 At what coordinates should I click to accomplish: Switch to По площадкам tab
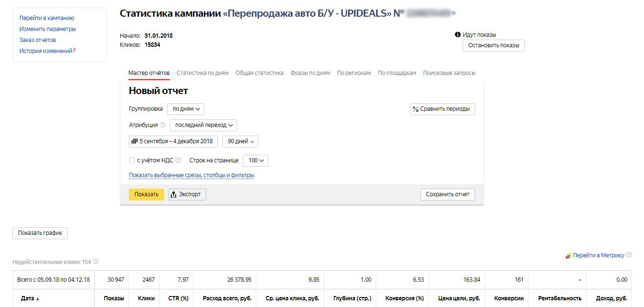click(397, 73)
